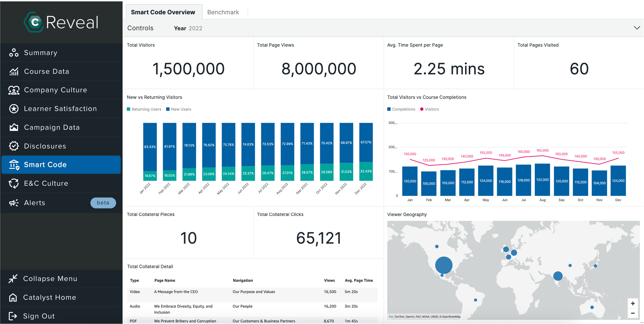This screenshot has height=324, width=644.
Task: Sort by Avg. Page Time header
Action: coord(359,281)
